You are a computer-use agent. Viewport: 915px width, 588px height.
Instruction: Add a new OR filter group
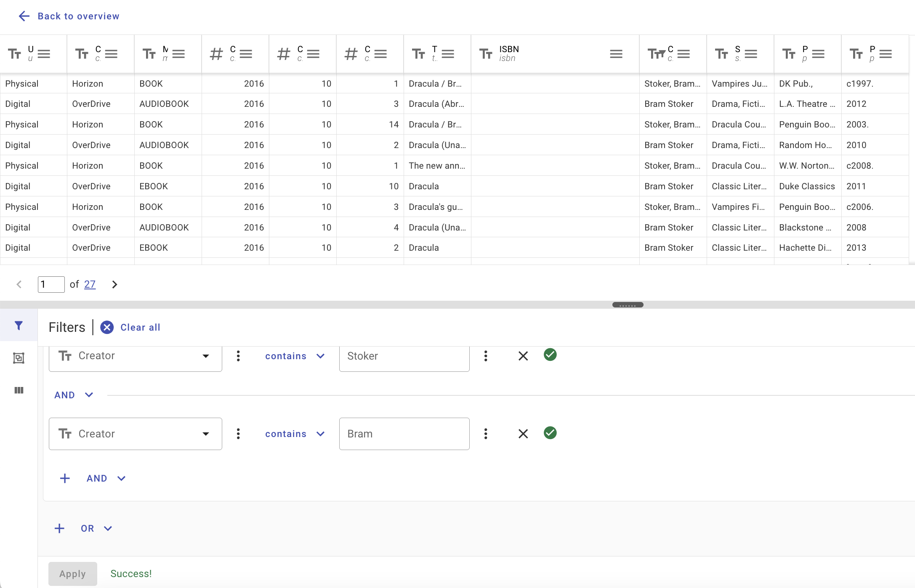tap(60, 528)
